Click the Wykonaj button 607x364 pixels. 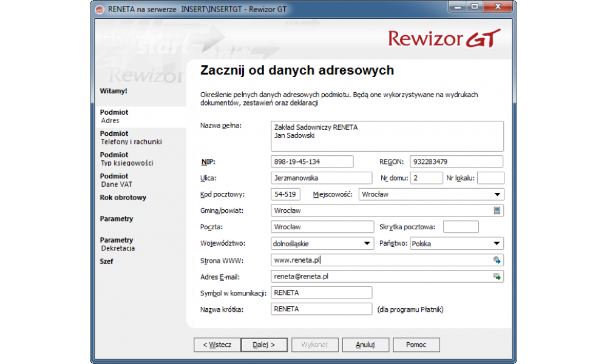314,345
